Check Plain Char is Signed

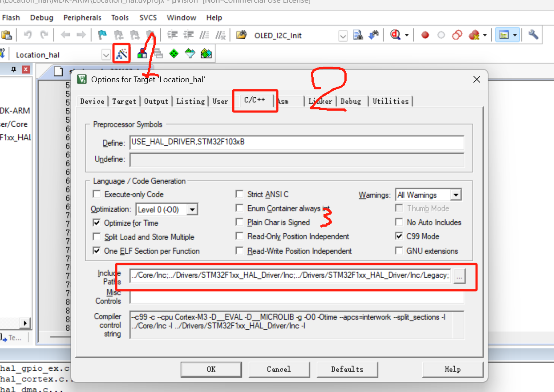point(239,222)
